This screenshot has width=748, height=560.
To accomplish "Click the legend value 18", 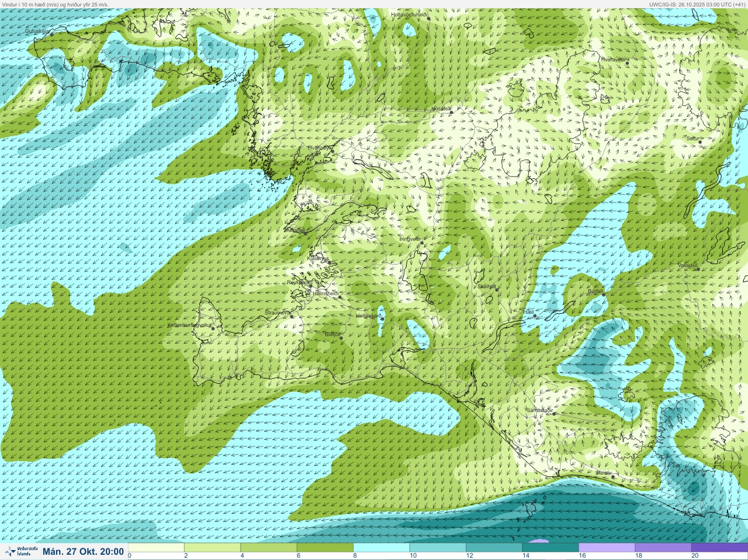I will (x=639, y=555).
